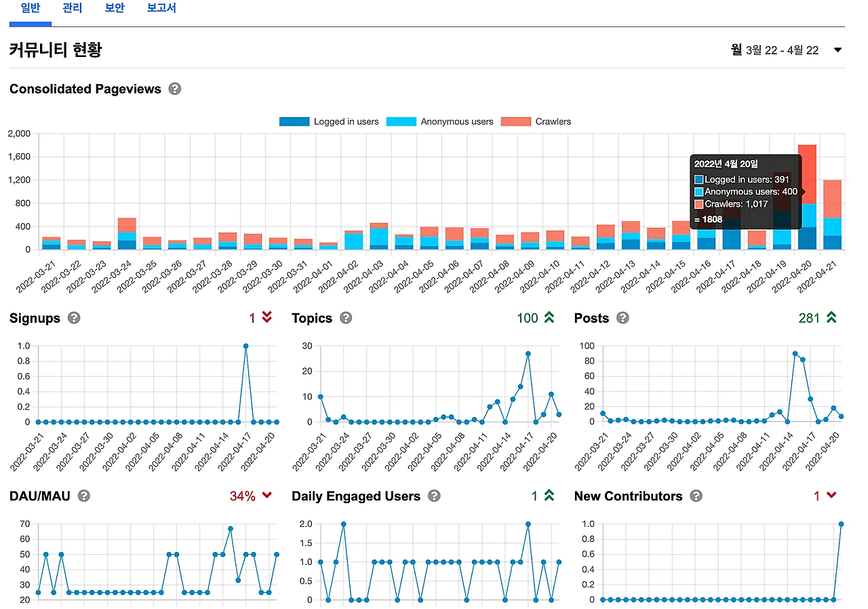Image resolution: width=868 pixels, height=609 pixels.
Task: Switch to the 관리 tab
Action: [72, 9]
